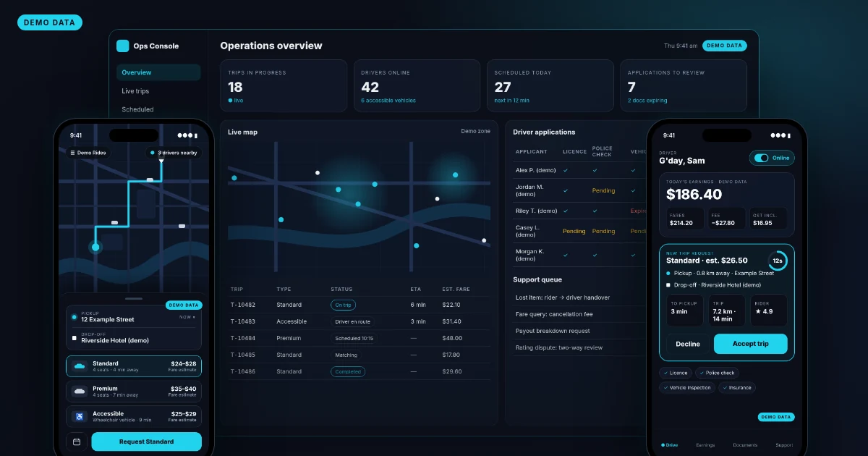
Task: Click the 'On trip' status pill for T-10482
Action: point(343,305)
